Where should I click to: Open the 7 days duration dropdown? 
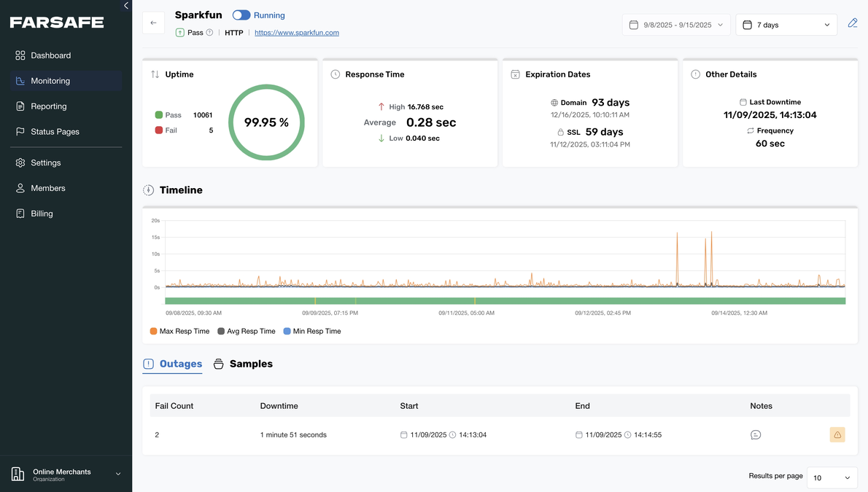click(x=786, y=24)
